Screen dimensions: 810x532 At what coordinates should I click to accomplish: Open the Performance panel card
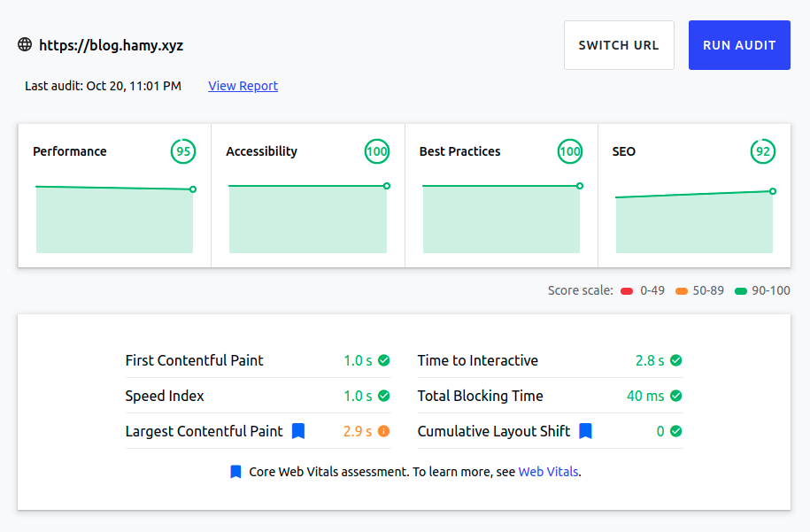click(114, 195)
